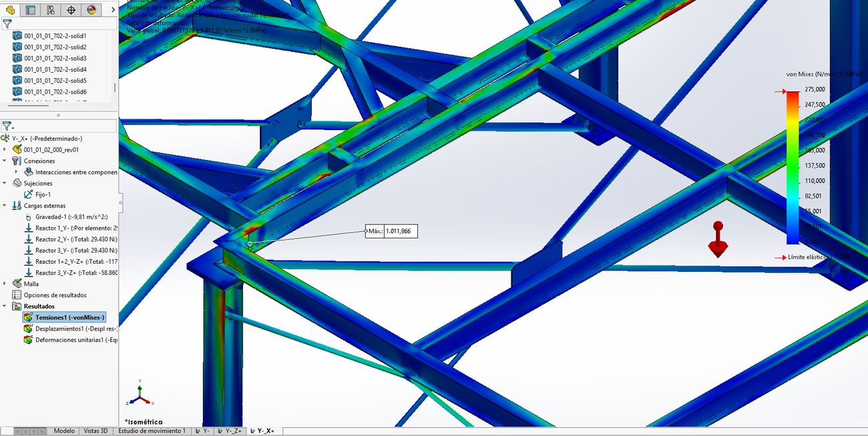This screenshot has height=436, width=868.
Task: Click solid body icon of 001_01_01_702-2-solid4
Action: coord(17,69)
